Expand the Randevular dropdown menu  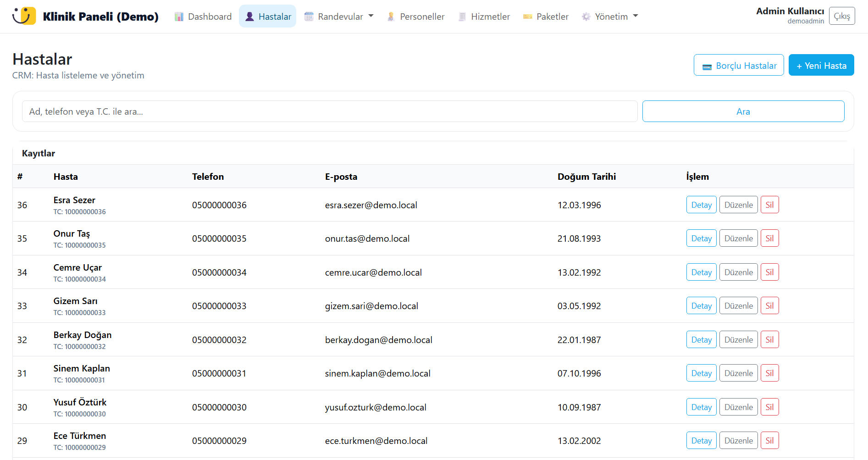coord(339,17)
